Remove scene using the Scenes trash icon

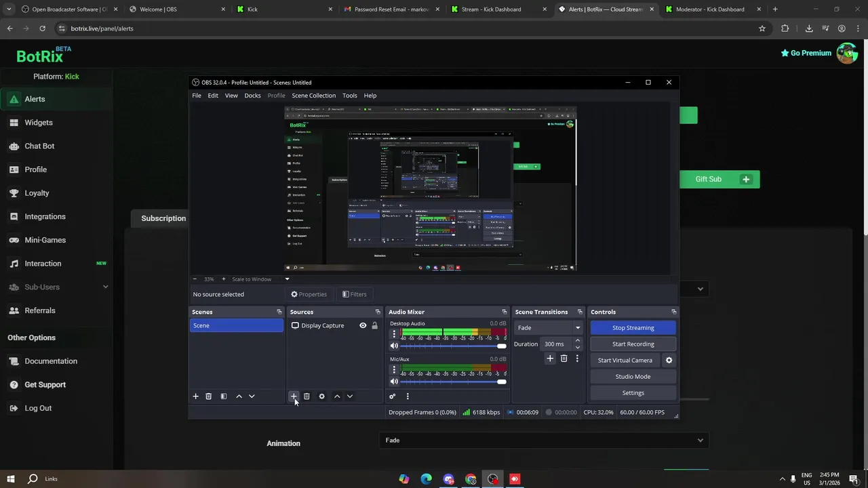pos(208,396)
